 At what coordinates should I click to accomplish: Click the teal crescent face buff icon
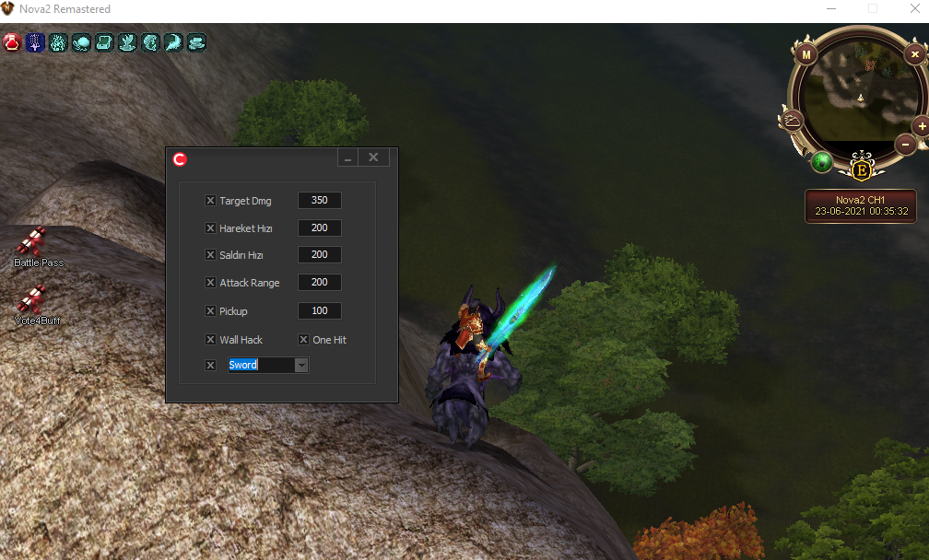click(x=150, y=42)
